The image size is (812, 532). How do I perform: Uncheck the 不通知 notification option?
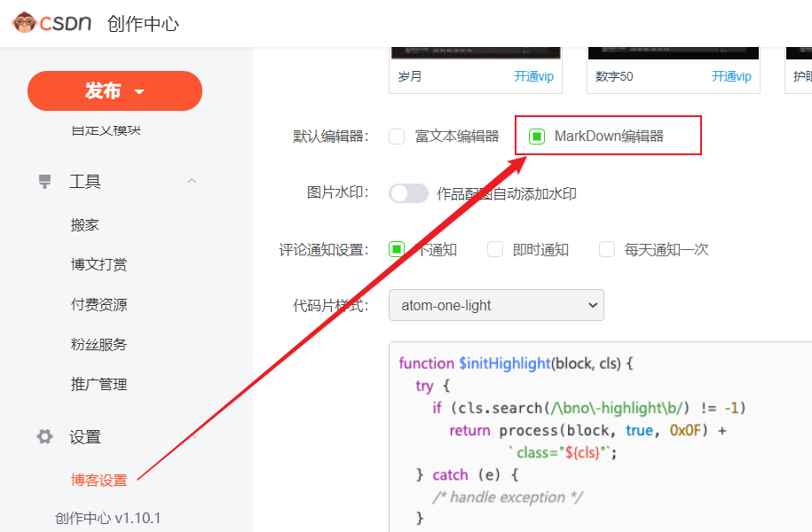[396, 249]
